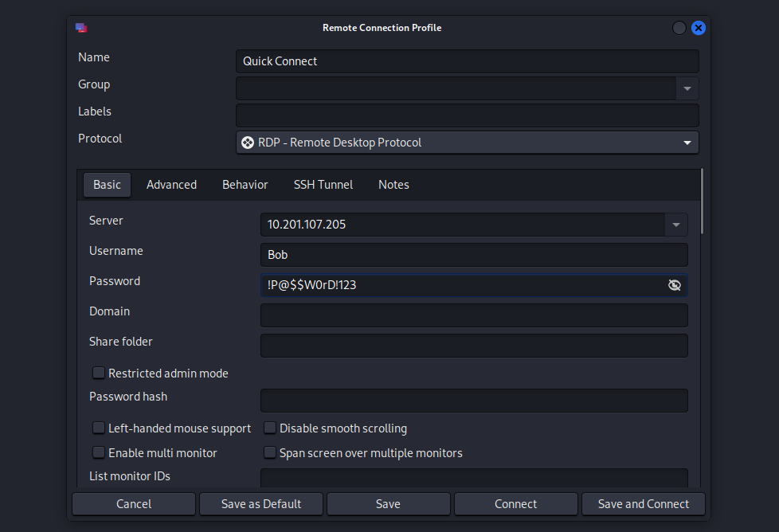The height and width of the screenshot is (532, 779).
Task: Tick Enable multi monitor checkbox
Action: (100, 453)
